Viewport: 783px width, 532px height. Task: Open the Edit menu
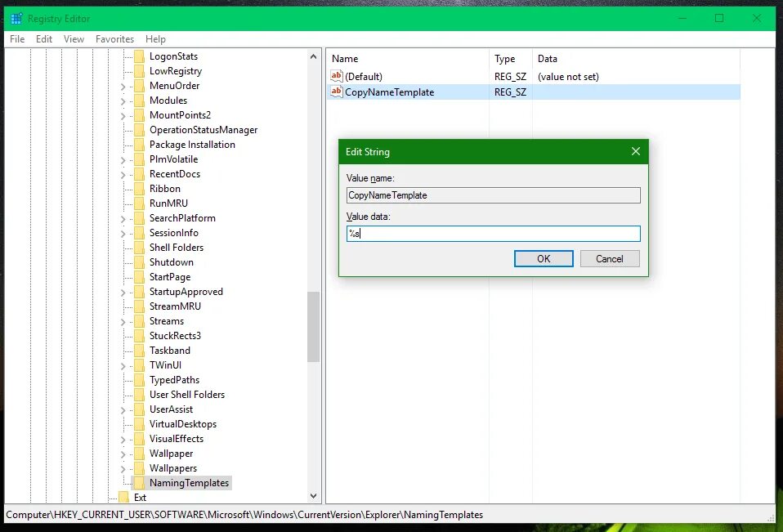(x=44, y=39)
